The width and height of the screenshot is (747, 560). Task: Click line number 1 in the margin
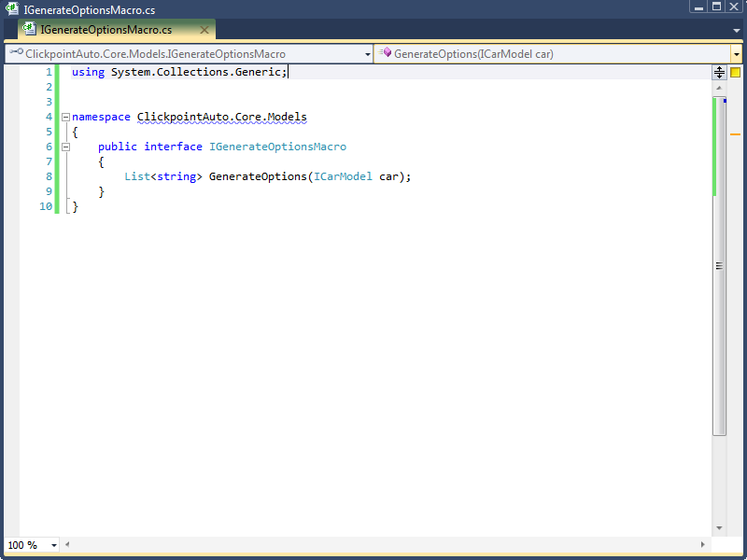(49, 73)
